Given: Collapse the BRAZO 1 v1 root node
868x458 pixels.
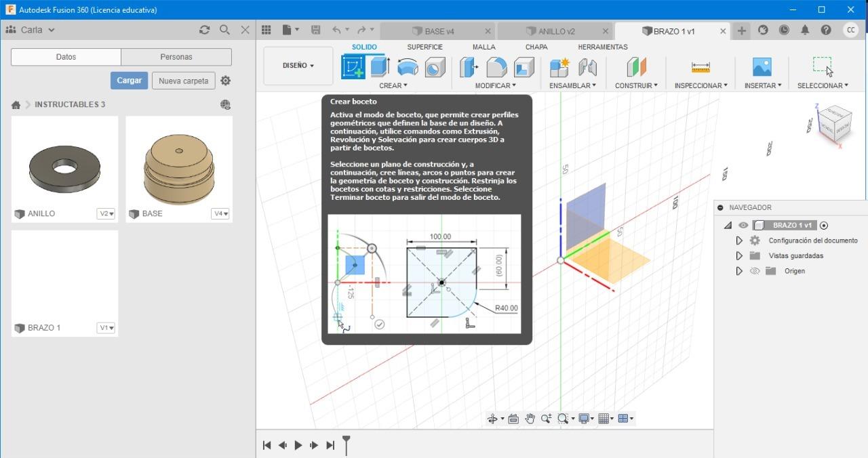Looking at the screenshot, I should [728, 226].
